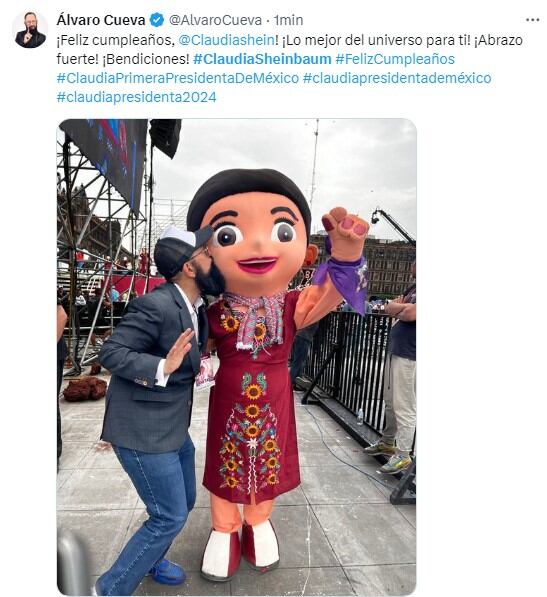Click the 1min timestamp
The height and width of the screenshot is (597, 547).
[x=288, y=20]
